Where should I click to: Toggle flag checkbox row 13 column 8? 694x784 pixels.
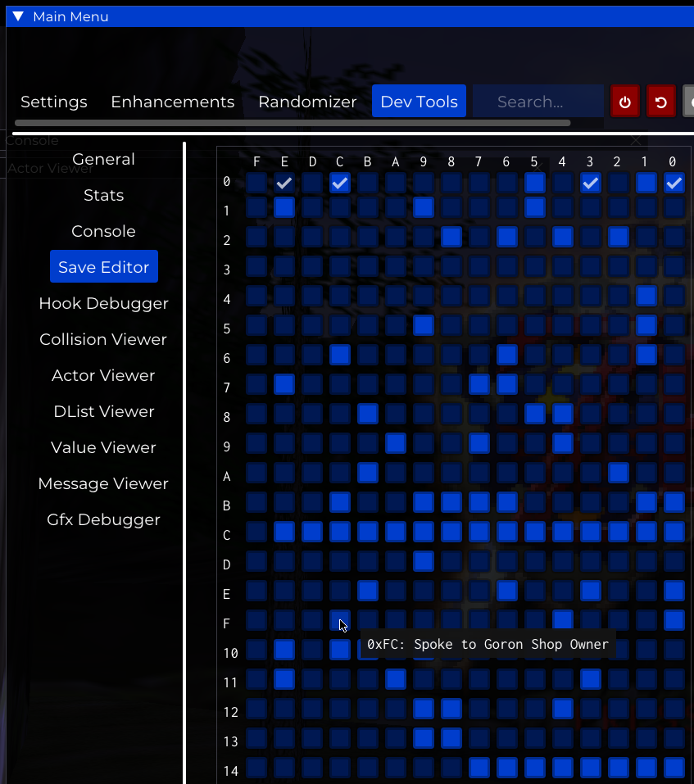(x=451, y=738)
